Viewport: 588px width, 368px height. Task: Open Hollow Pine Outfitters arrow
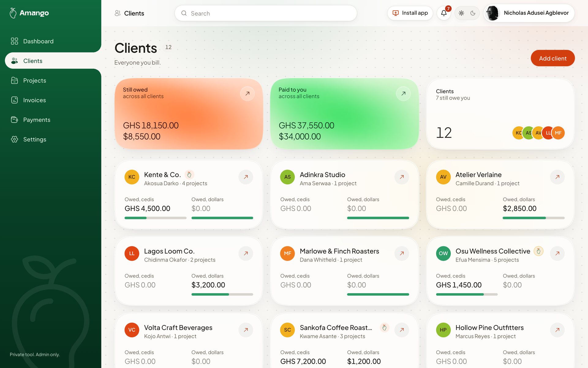557,330
